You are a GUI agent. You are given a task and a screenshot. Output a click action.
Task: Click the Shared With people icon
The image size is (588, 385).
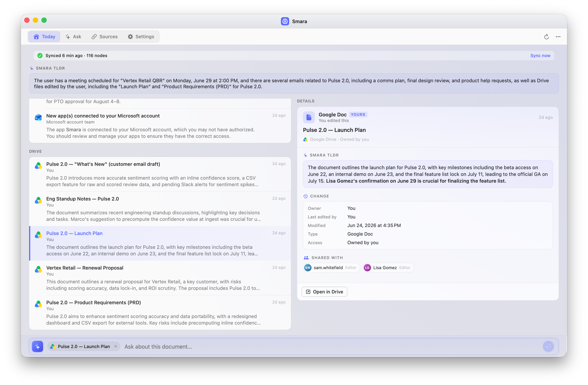click(x=306, y=258)
